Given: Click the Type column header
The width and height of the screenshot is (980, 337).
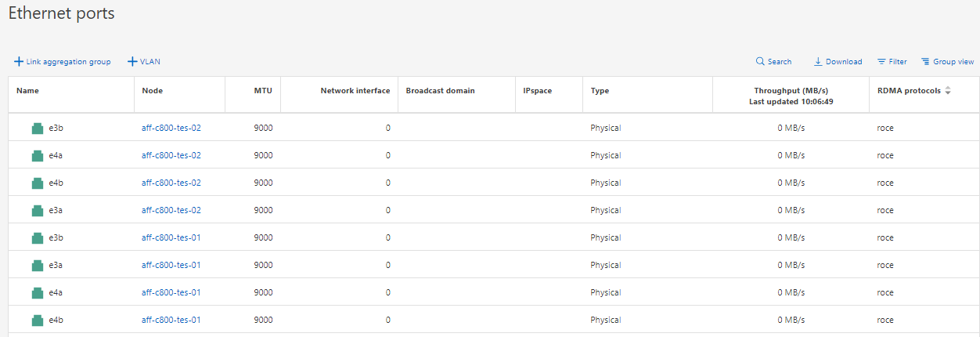Looking at the screenshot, I should pos(600,91).
